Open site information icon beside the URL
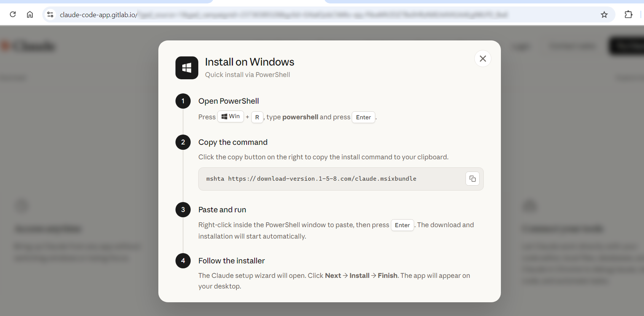This screenshot has height=316, width=644. [x=50, y=14]
